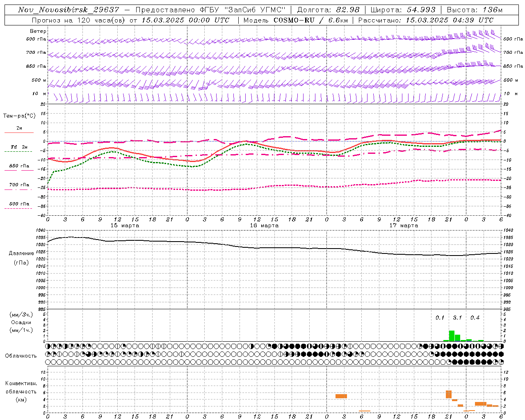Click the '(гПа)' pressure unit label
Screen dimensions: 525x420
coord(21,263)
